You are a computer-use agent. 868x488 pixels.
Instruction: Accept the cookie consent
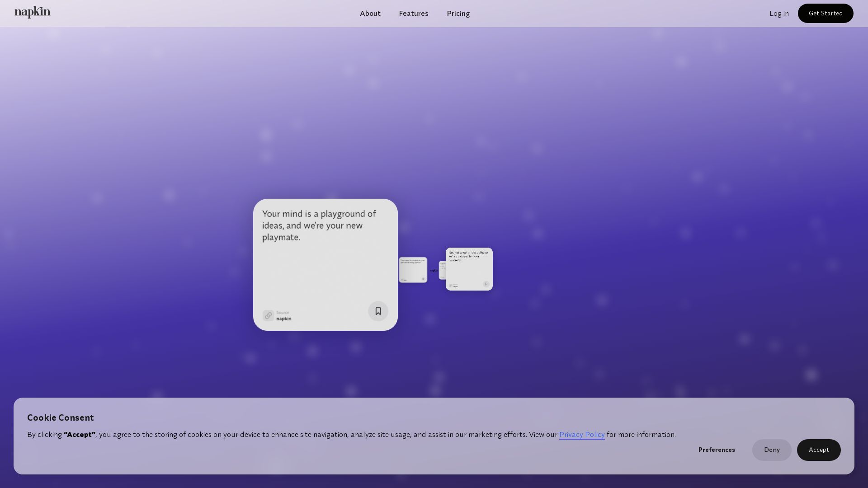818,450
